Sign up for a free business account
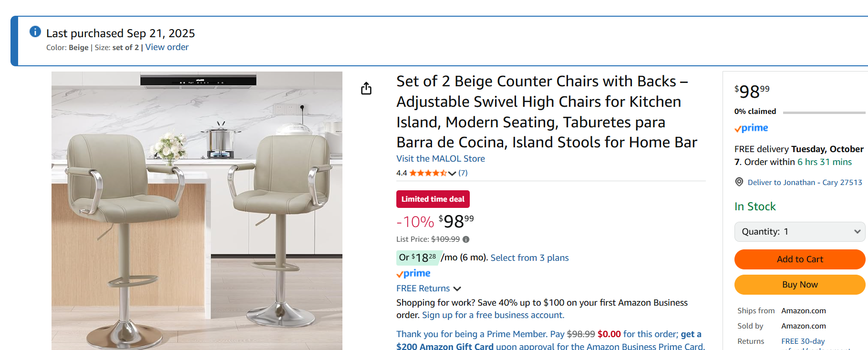Image resolution: width=868 pixels, height=350 pixels. pyautogui.click(x=493, y=315)
